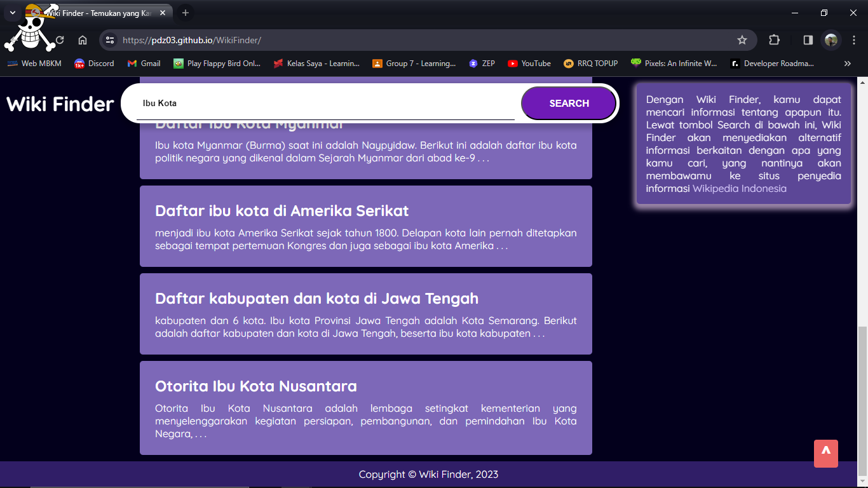The width and height of the screenshot is (868, 488).
Task: Select the Wiki Finder browser tab
Action: click(98, 13)
